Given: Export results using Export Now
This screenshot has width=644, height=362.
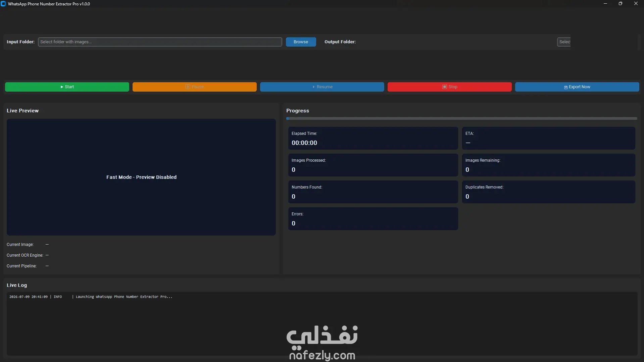Looking at the screenshot, I should [x=577, y=87].
